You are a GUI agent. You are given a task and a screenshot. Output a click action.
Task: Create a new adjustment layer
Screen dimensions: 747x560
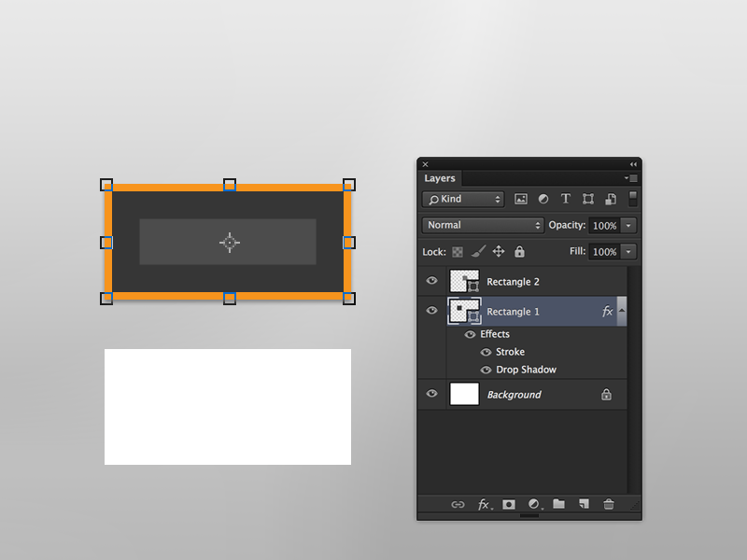point(533,504)
